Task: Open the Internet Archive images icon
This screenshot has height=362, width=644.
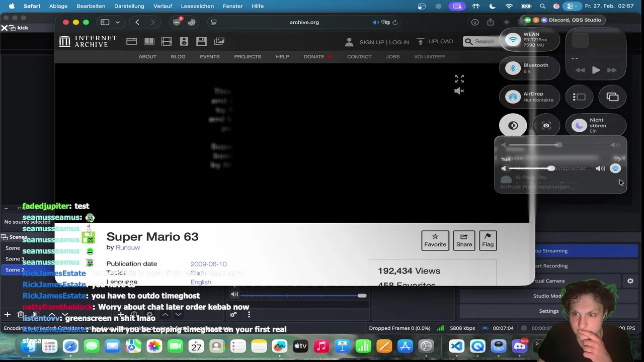Action: point(219,42)
